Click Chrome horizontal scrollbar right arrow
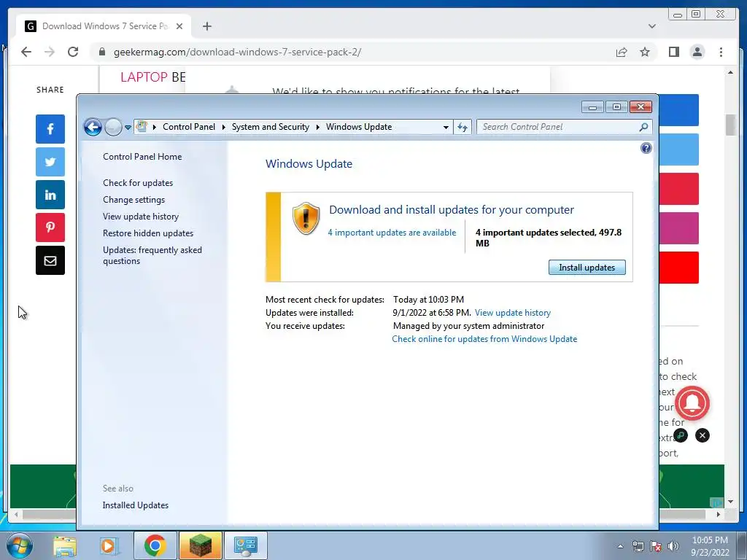This screenshot has width=747, height=560. pyautogui.click(x=719, y=514)
